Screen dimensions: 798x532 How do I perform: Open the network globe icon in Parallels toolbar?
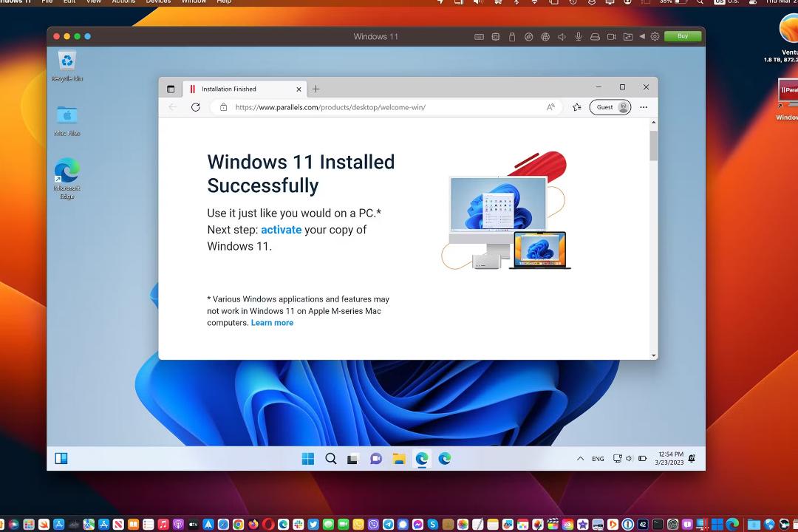coord(545,37)
